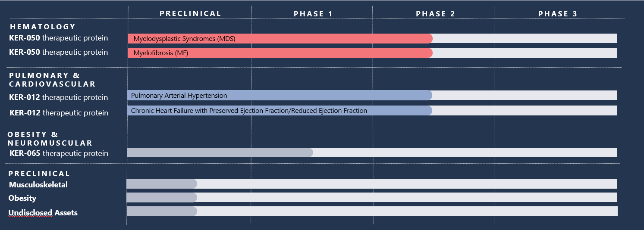Select the Musculoskeletal row label

pos(38,185)
